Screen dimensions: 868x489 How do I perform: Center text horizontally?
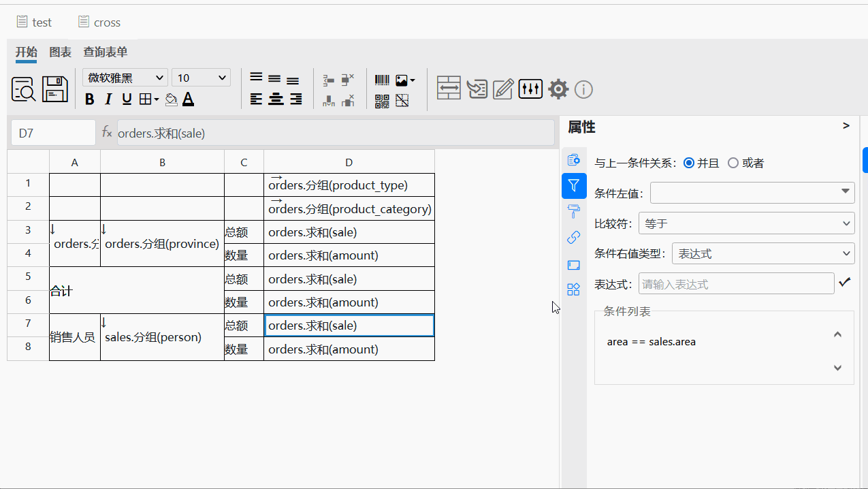pos(276,99)
